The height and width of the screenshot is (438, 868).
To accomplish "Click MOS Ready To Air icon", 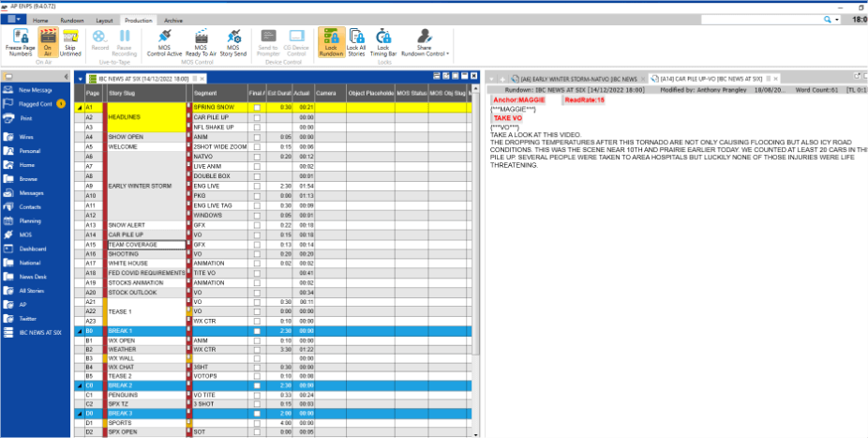I will [x=201, y=43].
